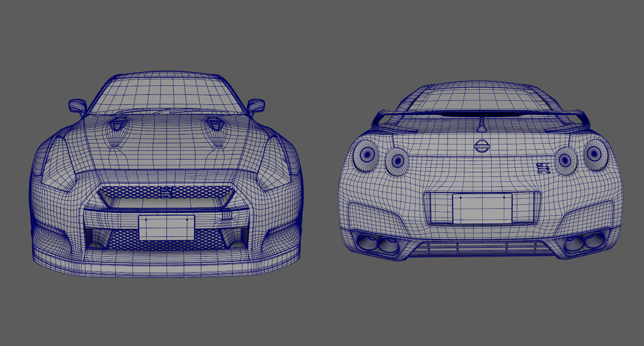The image size is (644, 346).
Task: Select the rear license plate on rear-view car
Action: [482, 209]
